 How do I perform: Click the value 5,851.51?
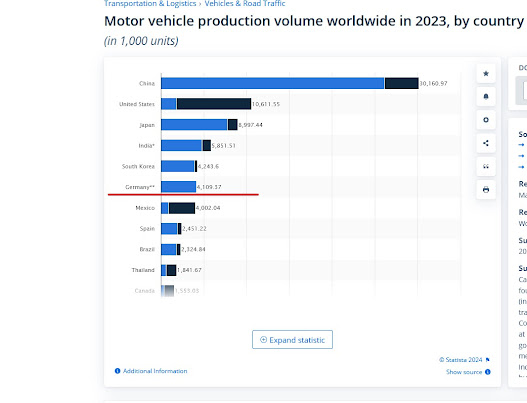[x=224, y=146]
